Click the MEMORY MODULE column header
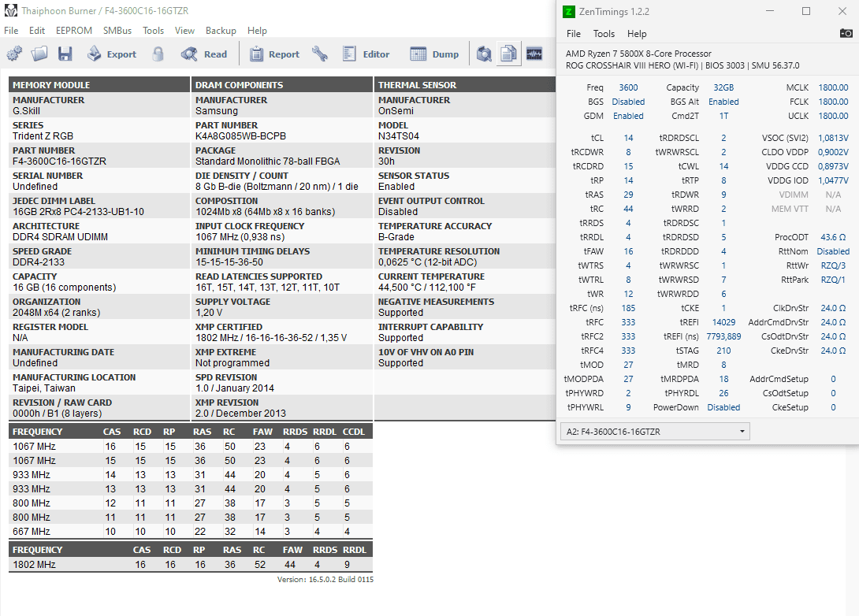859x616 pixels. click(99, 85)
